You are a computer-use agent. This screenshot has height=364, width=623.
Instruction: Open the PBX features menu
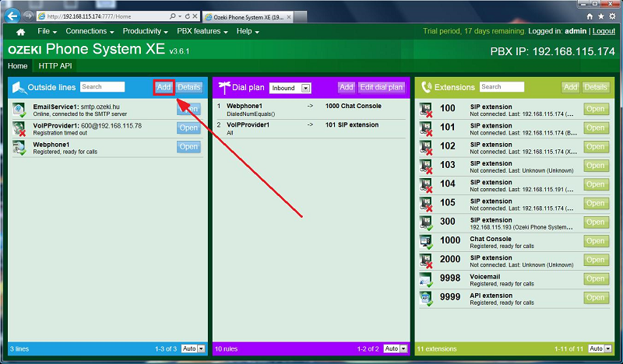[x=202, y=31]
